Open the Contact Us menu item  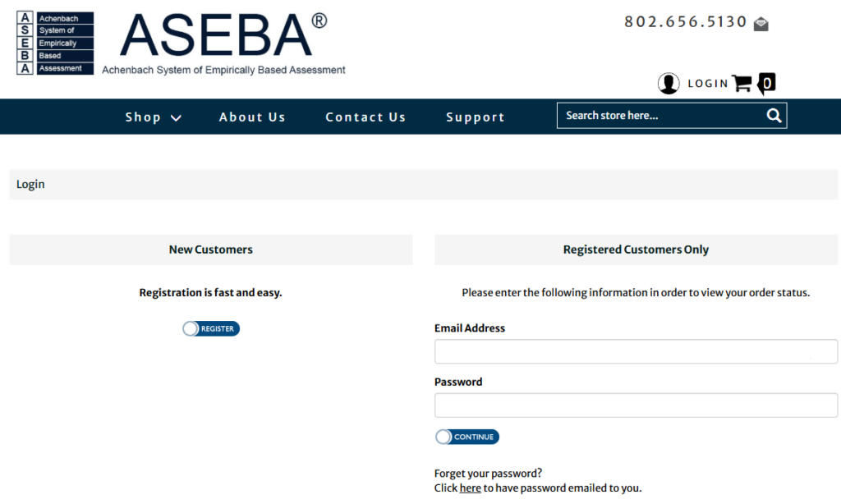[x=365, y=117]
